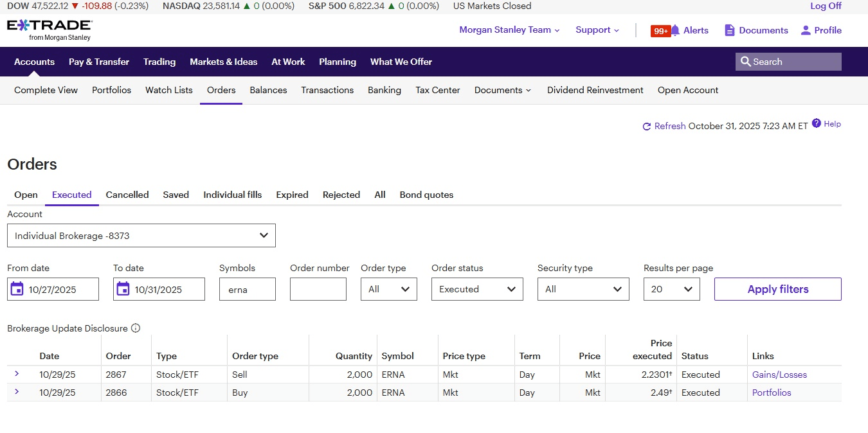
Task: Open the Results per page dropdown
Action: click(x=671, y=289)
